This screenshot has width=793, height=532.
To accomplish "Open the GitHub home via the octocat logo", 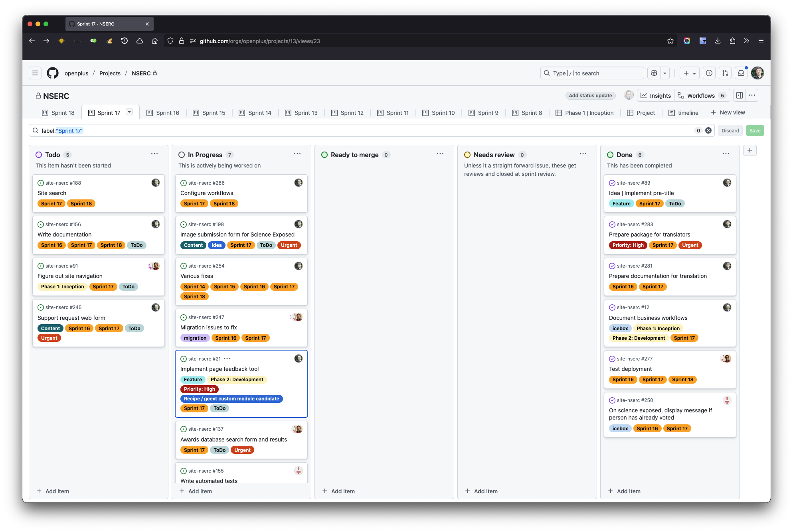I will 52,73.
